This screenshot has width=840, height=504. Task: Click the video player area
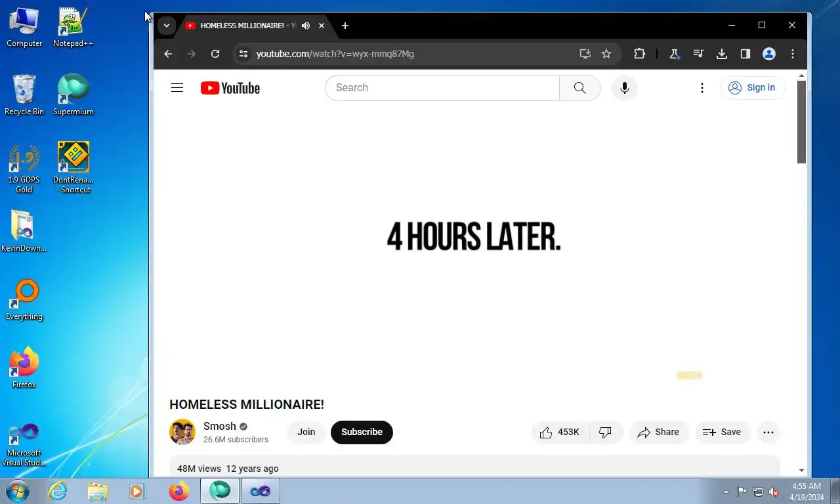(474, 246)
